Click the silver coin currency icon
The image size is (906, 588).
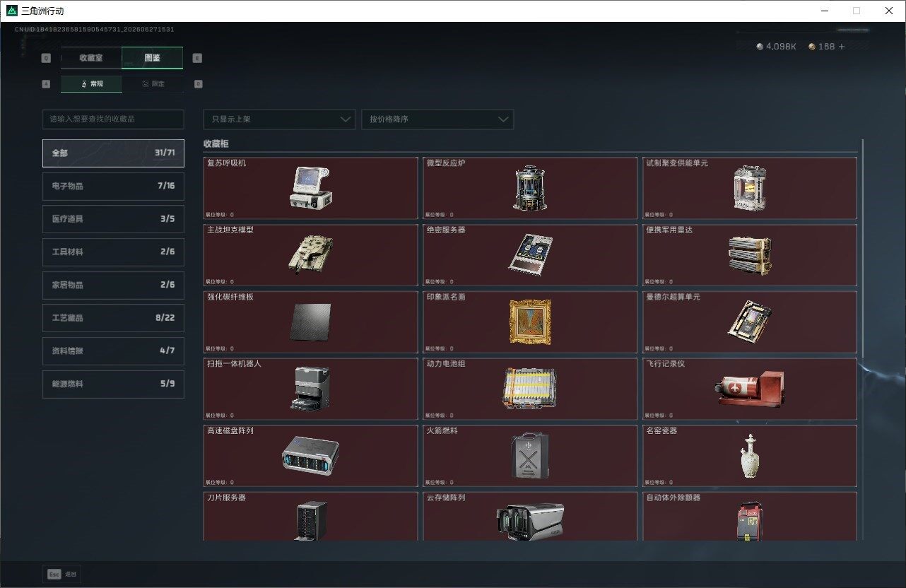click(x=760, y=47)
